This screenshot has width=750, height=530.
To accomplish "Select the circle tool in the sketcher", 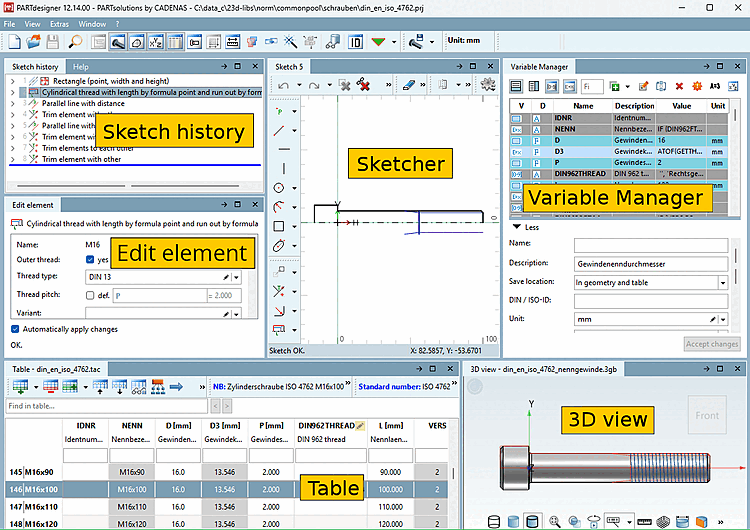I will [279, 188].
